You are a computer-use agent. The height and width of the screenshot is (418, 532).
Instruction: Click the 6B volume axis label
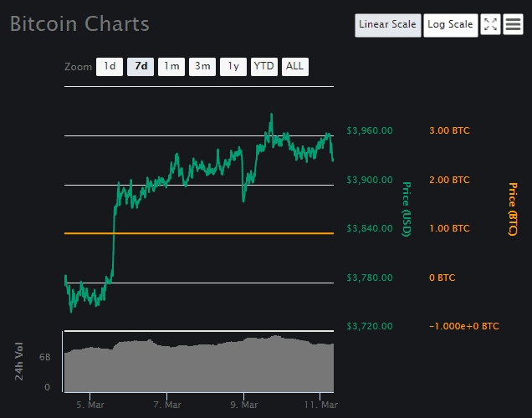pos(45,357)
